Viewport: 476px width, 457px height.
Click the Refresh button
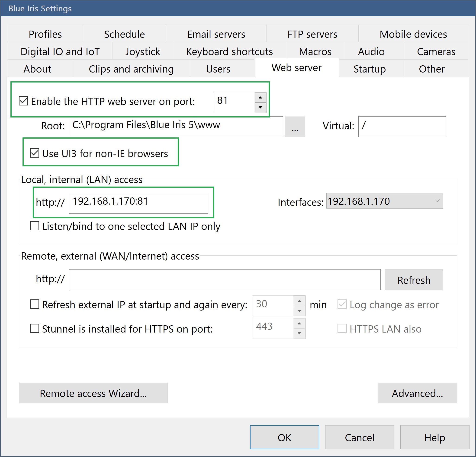point(414,280)
